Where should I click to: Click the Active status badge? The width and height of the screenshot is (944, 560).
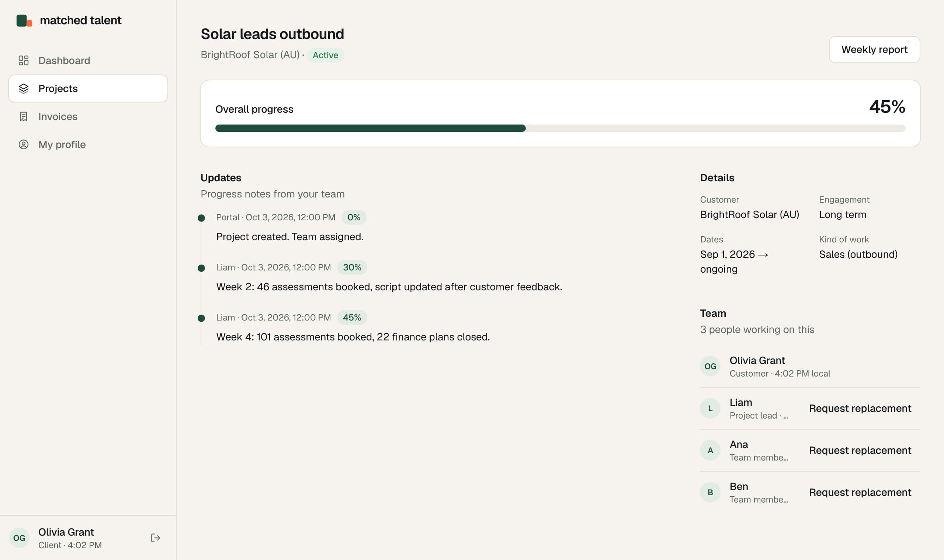(325, 55)
